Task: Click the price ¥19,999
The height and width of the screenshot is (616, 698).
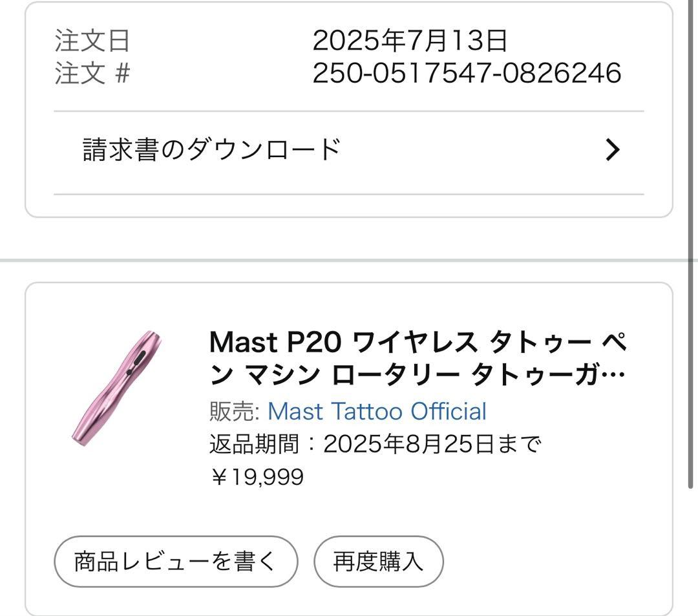Action: [x=259, y=478]
